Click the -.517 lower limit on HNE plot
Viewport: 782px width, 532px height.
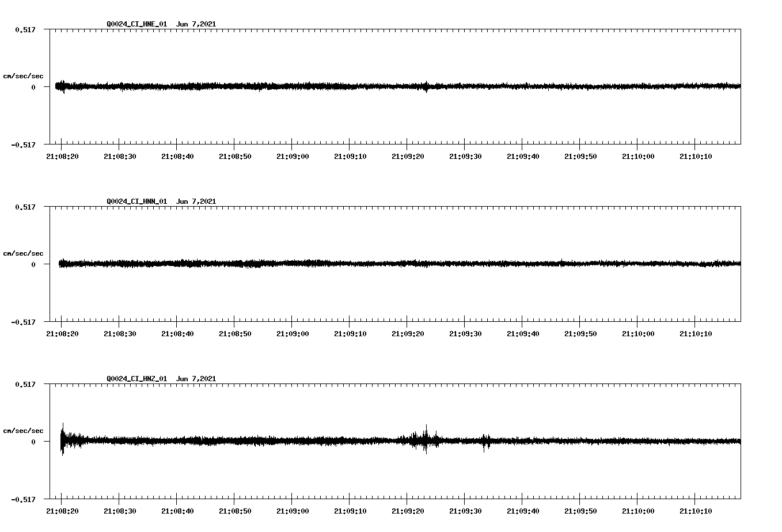[x=24, y=145]
